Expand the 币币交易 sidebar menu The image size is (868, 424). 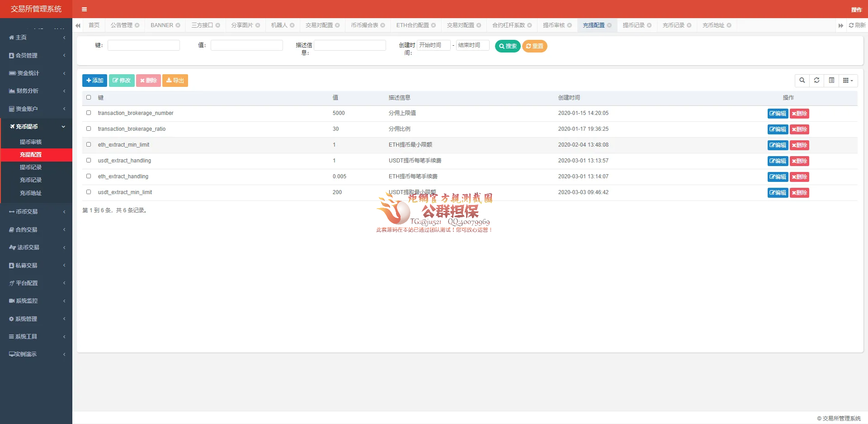[x=36, y=212]
